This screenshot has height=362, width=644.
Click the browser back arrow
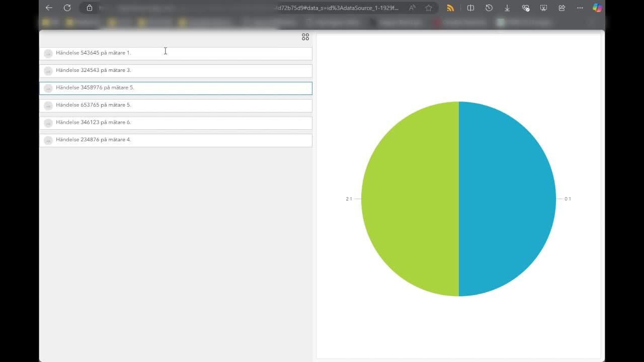(49, 8)
